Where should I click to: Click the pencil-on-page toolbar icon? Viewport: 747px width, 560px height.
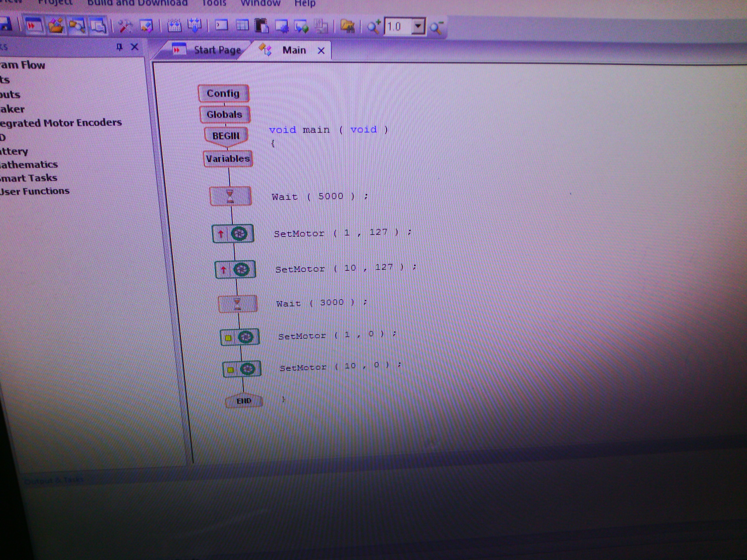pos(147,26)
